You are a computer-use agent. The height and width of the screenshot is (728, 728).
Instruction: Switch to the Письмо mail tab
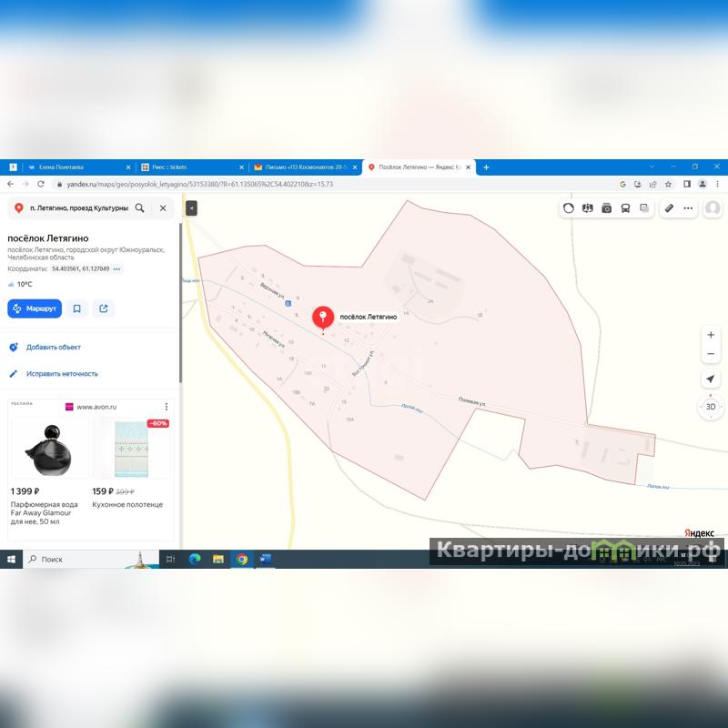point(305,167)
